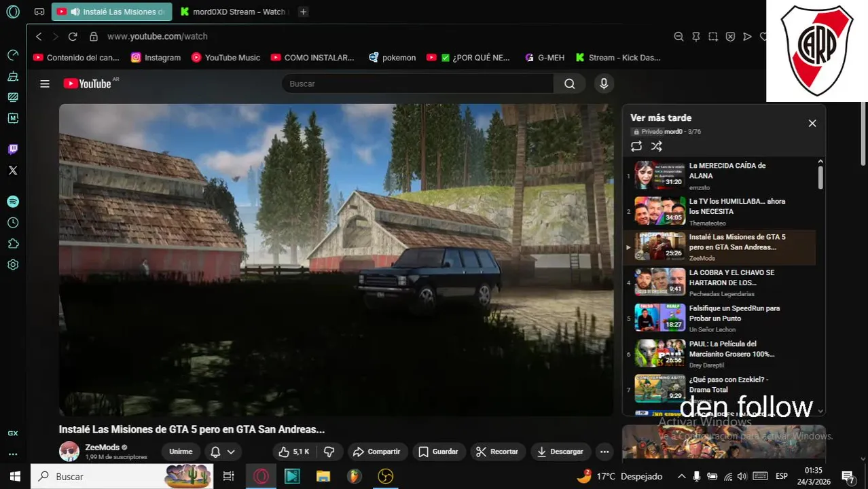Open G-MEH bookmark

click(x=545, y=58)
